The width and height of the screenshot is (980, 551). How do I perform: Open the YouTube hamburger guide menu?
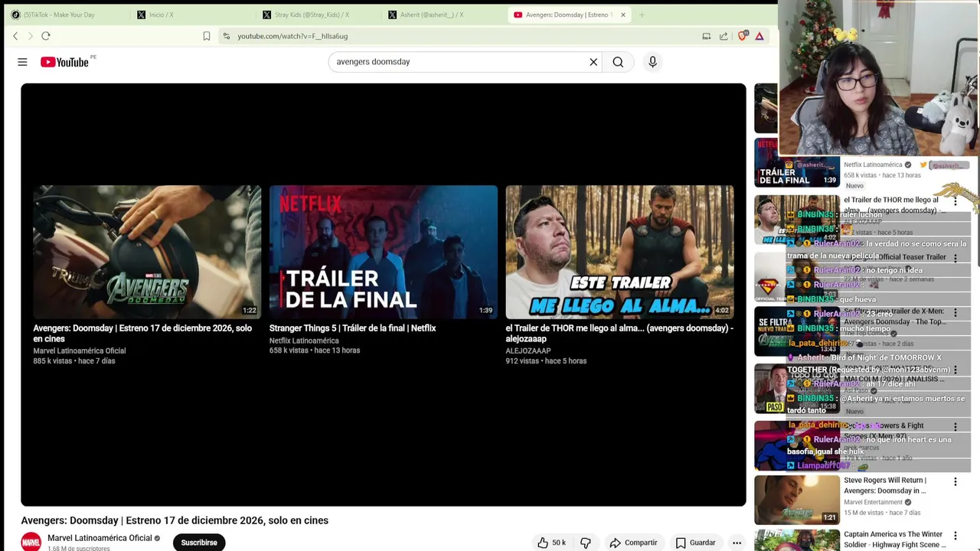[22, 62]
